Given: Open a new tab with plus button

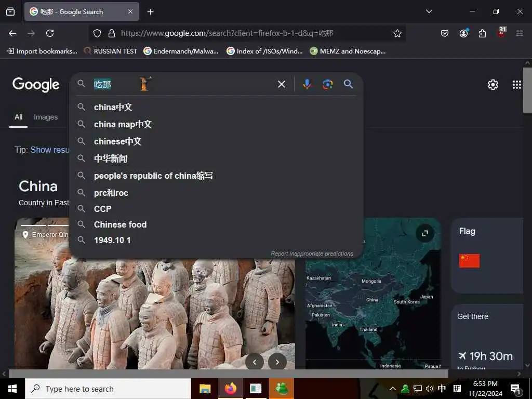Looking at the screenshot, I should pyautogui.click(x=150, y=12).
